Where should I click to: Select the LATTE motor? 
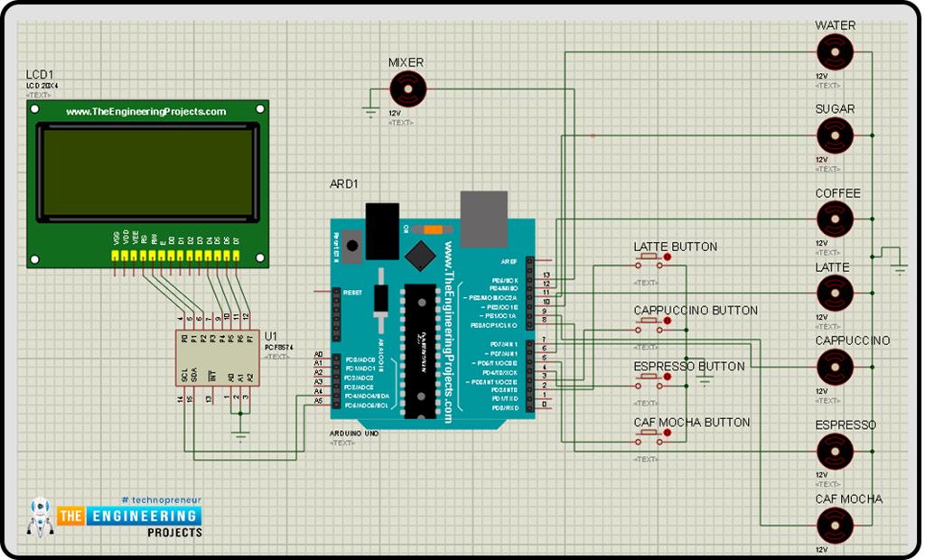click(835, 293)
